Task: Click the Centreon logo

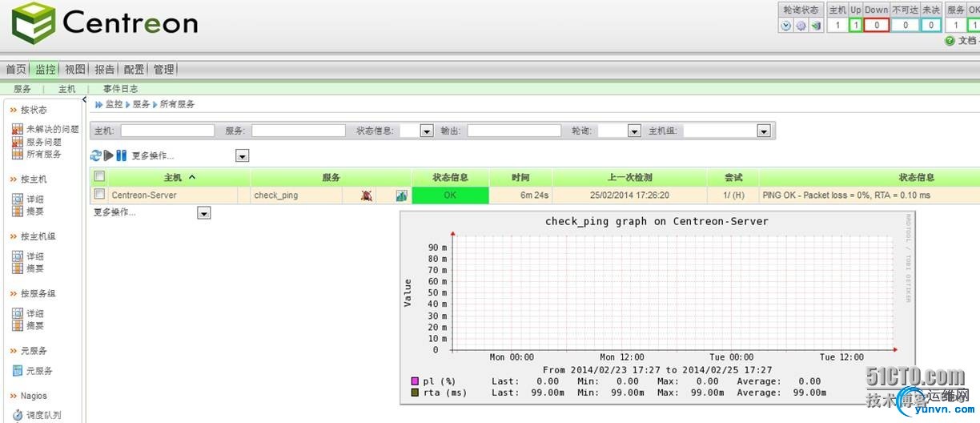Action: [105, 24]
